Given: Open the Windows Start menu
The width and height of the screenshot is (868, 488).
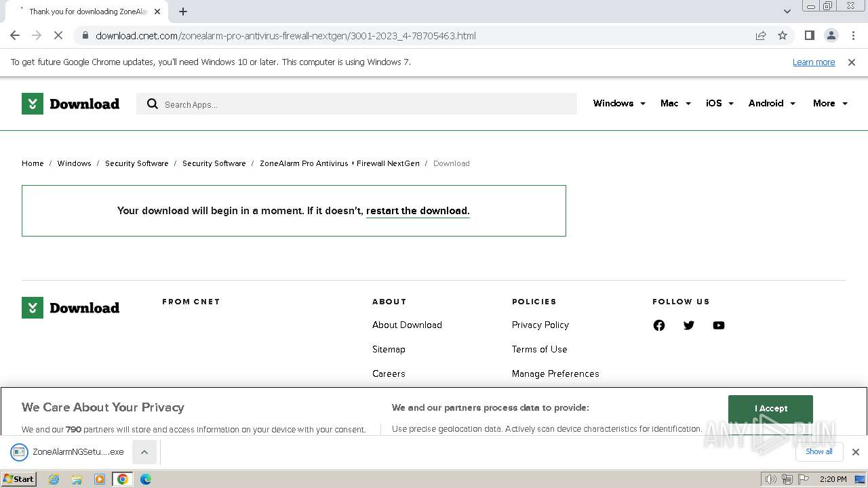Looking at the screenshot, I should click(x=19, y=479).
